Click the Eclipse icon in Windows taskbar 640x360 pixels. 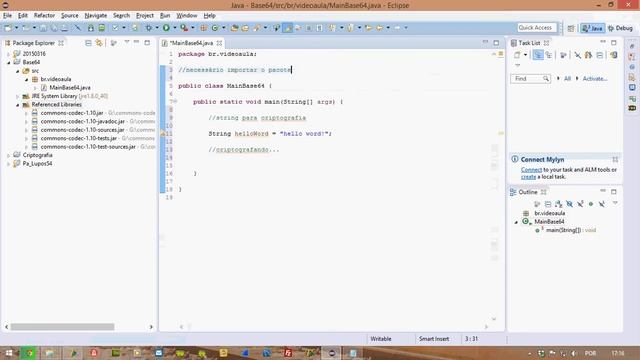click(332, 353)
